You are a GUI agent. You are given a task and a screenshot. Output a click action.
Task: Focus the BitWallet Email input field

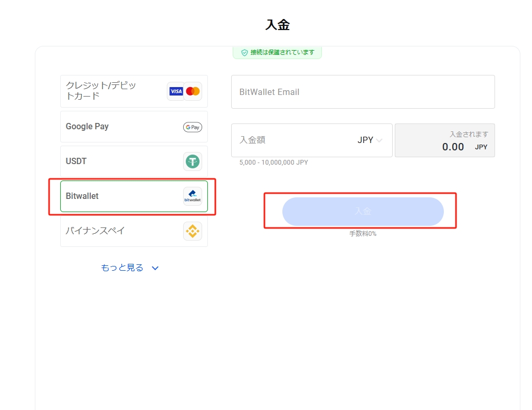(363, 92)
